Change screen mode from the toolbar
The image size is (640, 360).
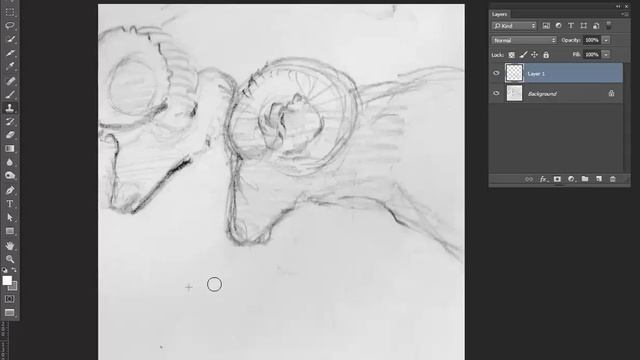(x=10, y=313)
